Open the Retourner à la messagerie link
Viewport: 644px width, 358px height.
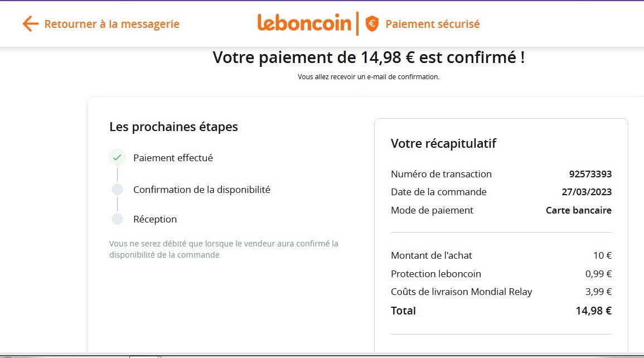pyautogui.click(x=112, y=24)
